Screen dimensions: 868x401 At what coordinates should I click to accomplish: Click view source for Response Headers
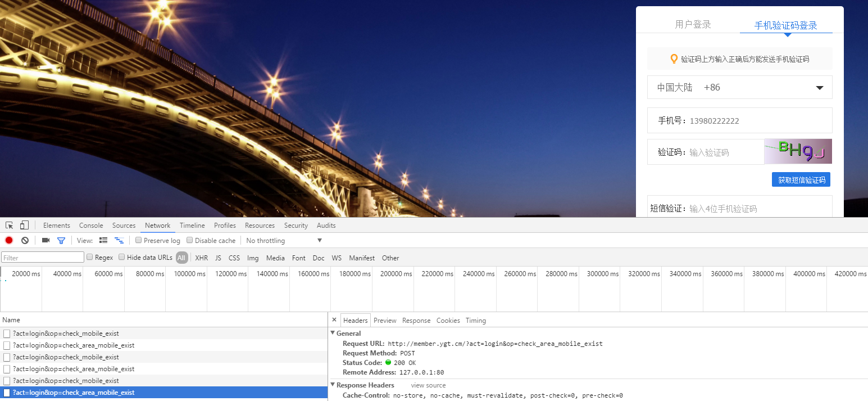[428, 385]
